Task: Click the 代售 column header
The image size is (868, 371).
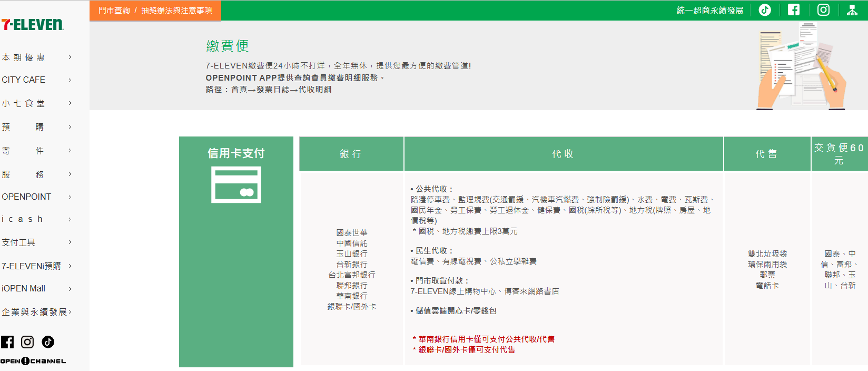Action: tap(767, 154)
